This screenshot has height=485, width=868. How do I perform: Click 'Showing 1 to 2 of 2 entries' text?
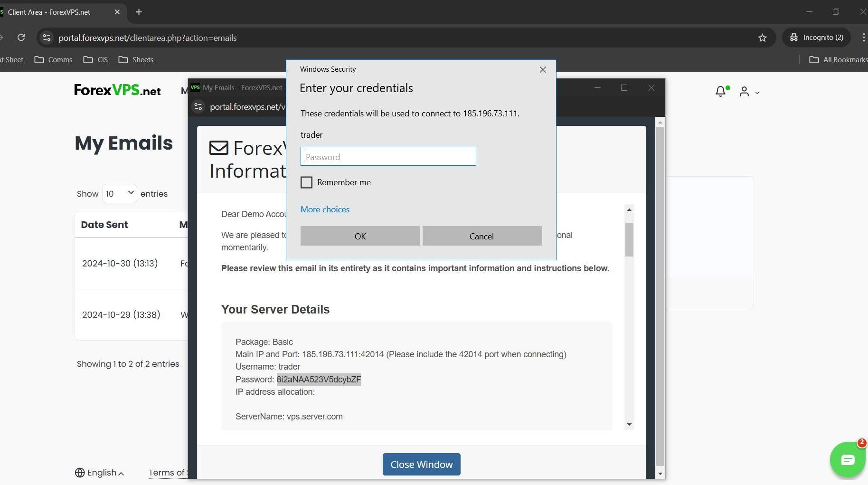point(128,364)
